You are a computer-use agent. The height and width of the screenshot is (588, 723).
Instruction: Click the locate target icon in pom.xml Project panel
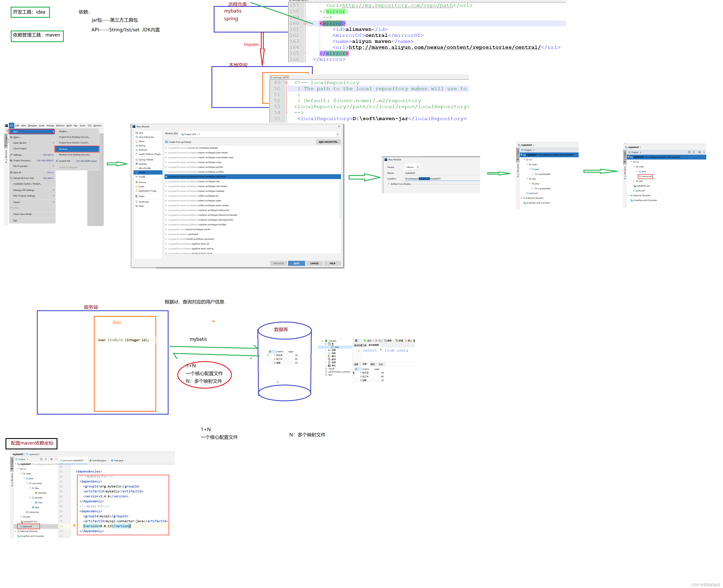coord(41,459)
